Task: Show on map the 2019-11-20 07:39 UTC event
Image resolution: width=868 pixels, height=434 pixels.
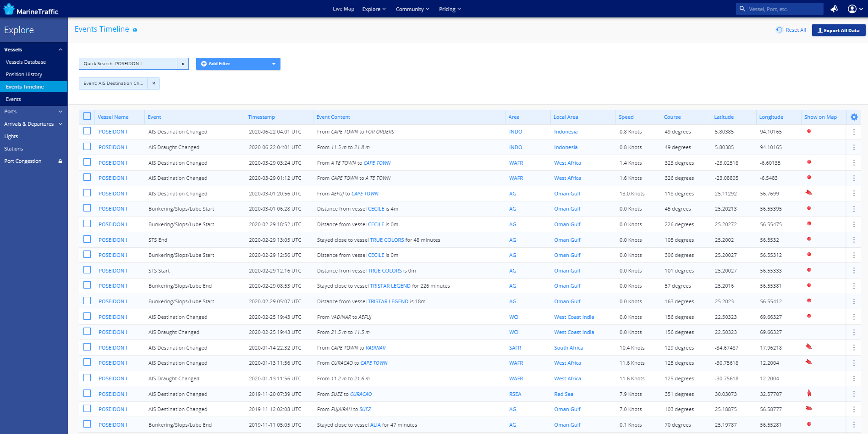Action: 809,393
